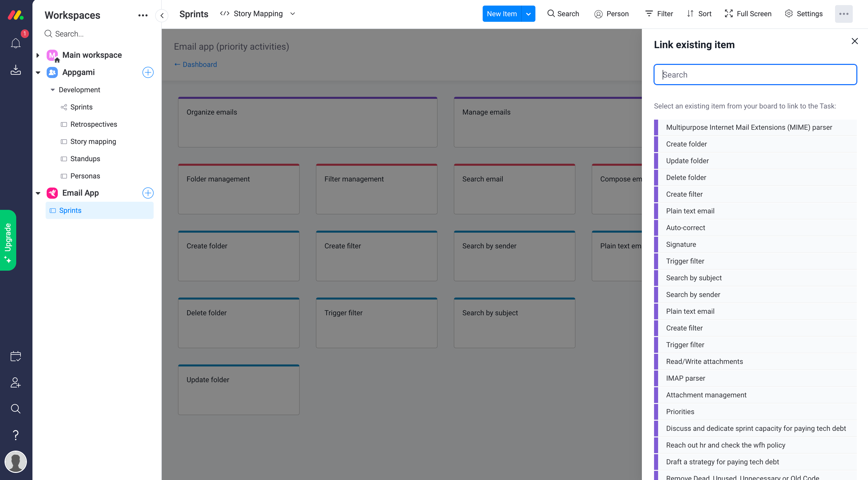Screen dimensions: 868x480
Task: Click the Full Screen icon
Action: [x=748, y=14]
